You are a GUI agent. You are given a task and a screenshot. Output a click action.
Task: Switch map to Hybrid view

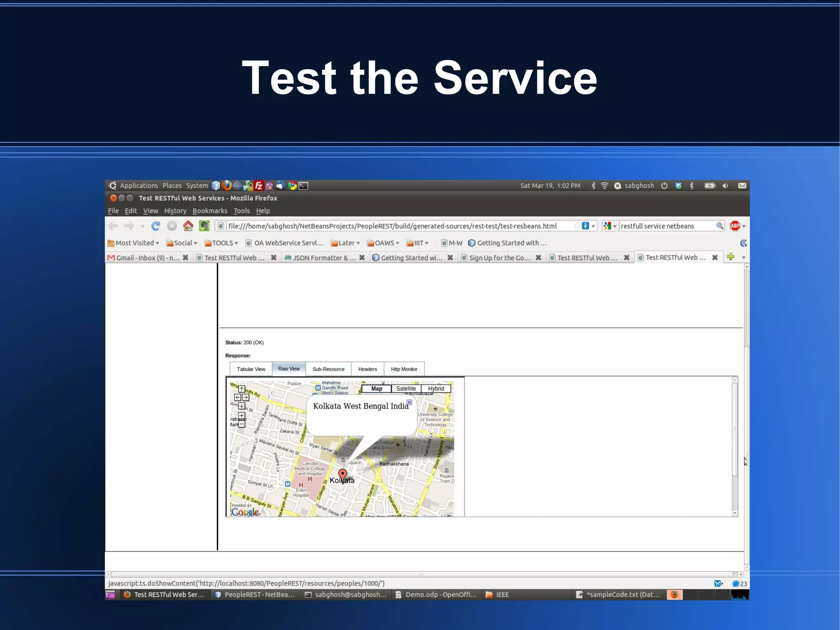click(x=436, y=389)
